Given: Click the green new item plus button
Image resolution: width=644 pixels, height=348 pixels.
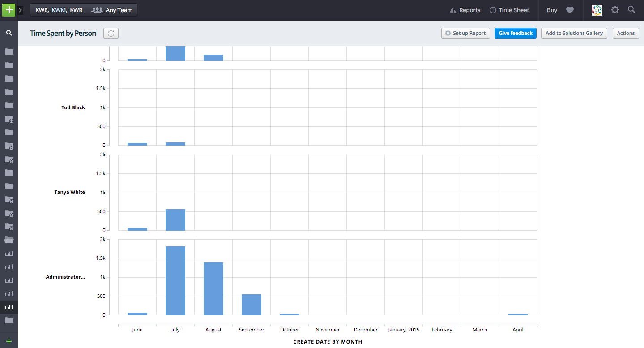Looking at the screenshot, I should point(9,9).
